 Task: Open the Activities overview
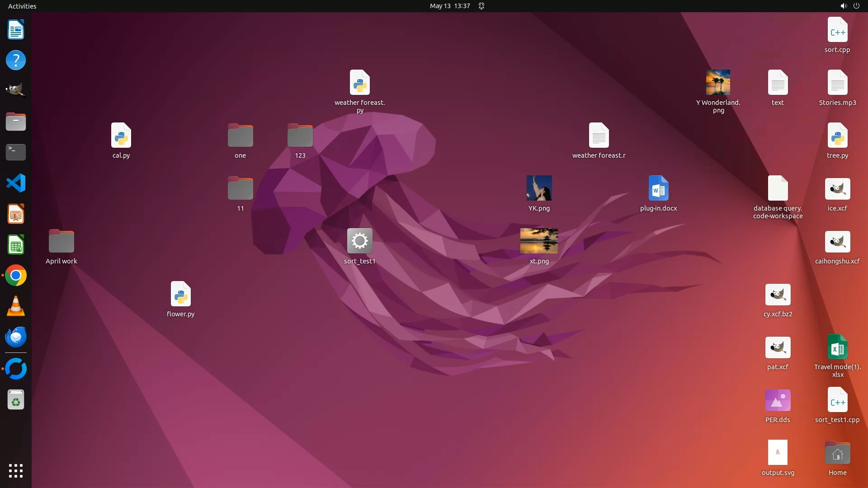[x=22, y=6]
